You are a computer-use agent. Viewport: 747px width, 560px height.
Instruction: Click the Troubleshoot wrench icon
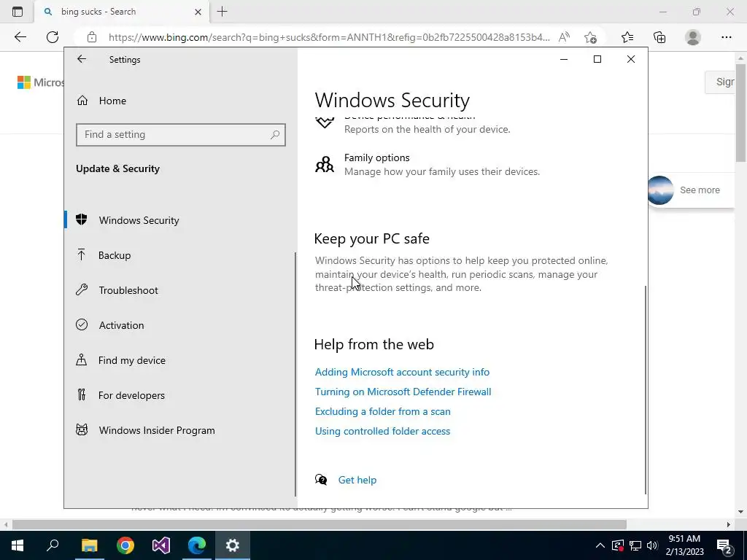82,289
